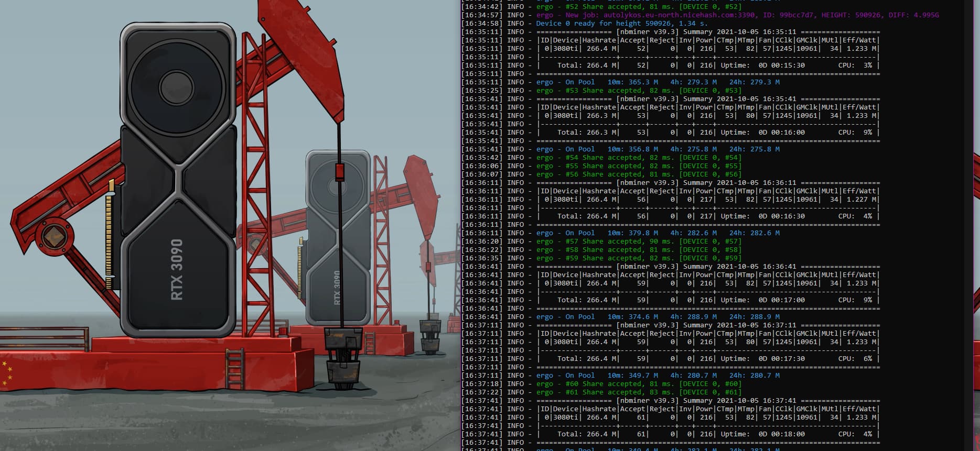Click the Uptime 0D 00:17:30 value
Viewport: 980px width, 451px height.
[x=763, y=359]
